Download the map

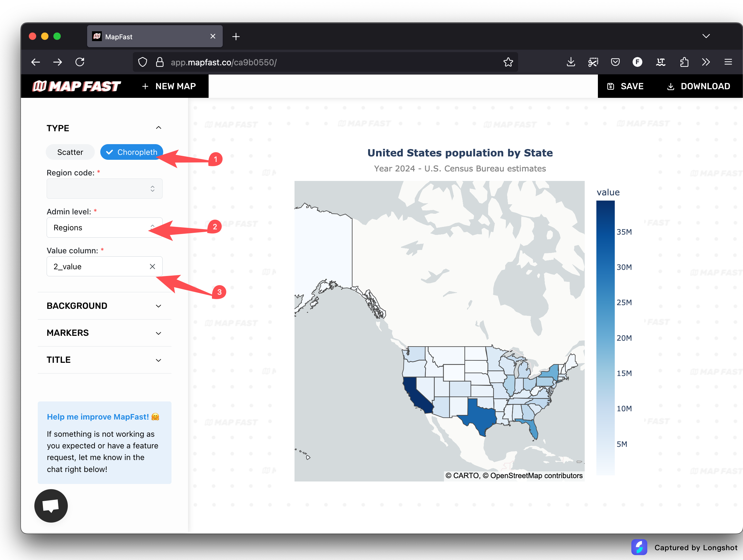(698, 86)
